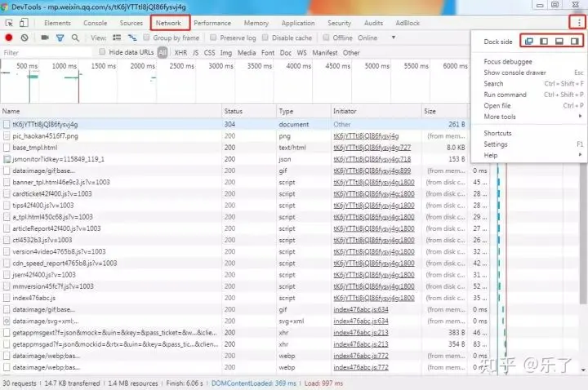Viewport: 588px width, 390px height.
Task: Open the Online throttling dropdown
Action: point(372,38)
